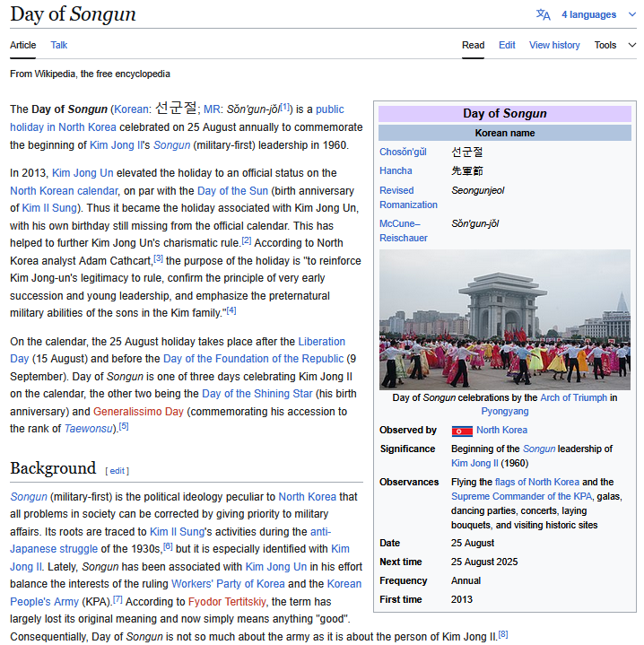Image resolution: width=644 pixels, height=645 pixels.
Task: Open Kim Il Sung link in Background section
Action: 178,532
